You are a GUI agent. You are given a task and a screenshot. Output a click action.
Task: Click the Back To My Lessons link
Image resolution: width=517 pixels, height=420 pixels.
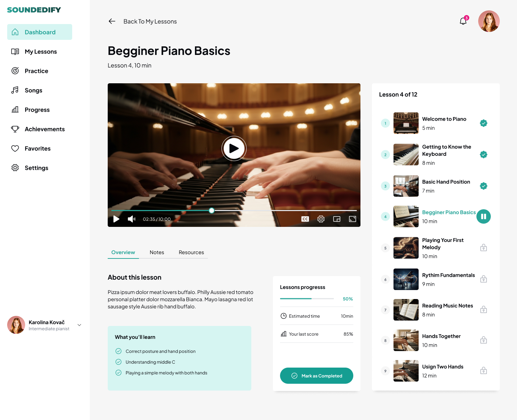(150, 22)
